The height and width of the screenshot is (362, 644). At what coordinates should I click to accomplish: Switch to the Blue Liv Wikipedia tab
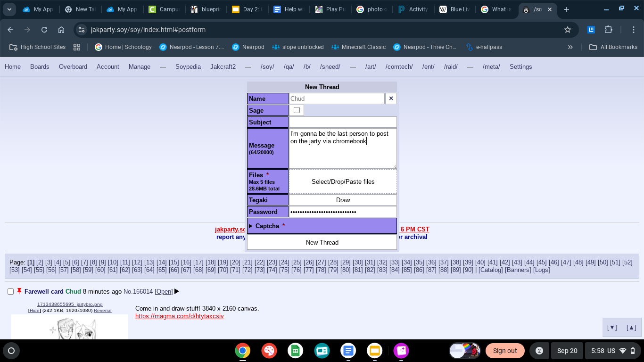[454, 9]
